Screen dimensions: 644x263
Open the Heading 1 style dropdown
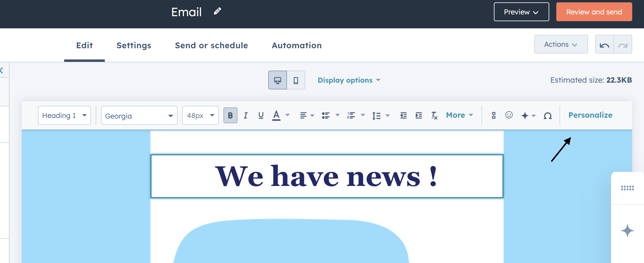point(64,115)
